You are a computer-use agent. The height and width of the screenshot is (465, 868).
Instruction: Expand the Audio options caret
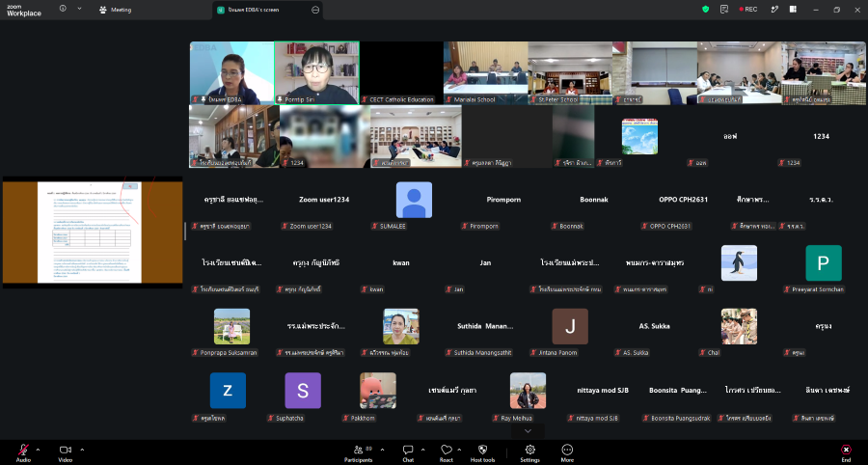coord(38,450)
